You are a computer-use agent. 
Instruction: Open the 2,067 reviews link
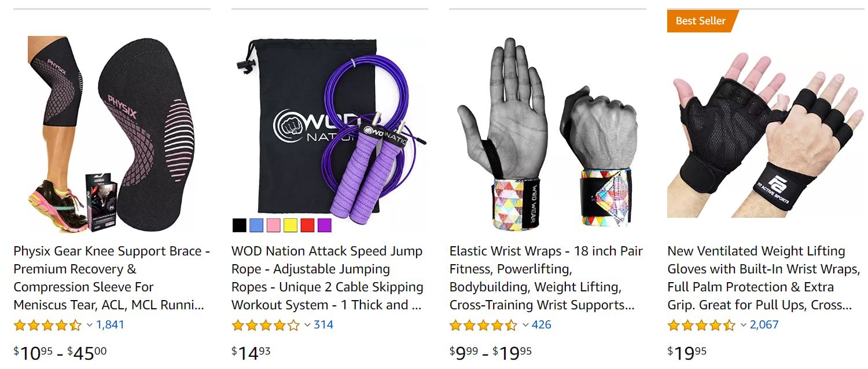click(764, 325)
